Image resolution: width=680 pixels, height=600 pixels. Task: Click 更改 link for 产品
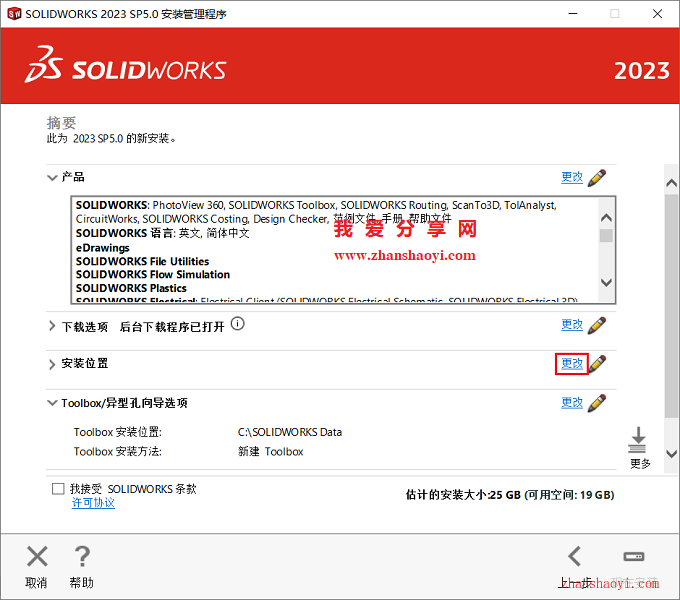(x=572, y=177)
